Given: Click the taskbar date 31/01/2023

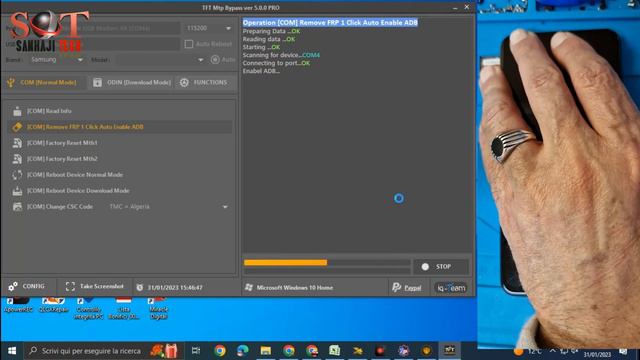Looking at the screenshot, I should [x=598, y=354].
